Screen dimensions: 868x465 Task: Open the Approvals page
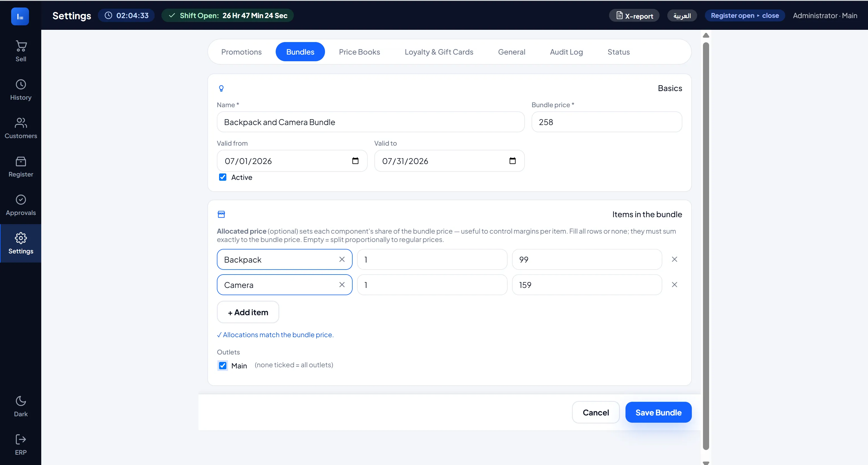[x=21, y=205]
